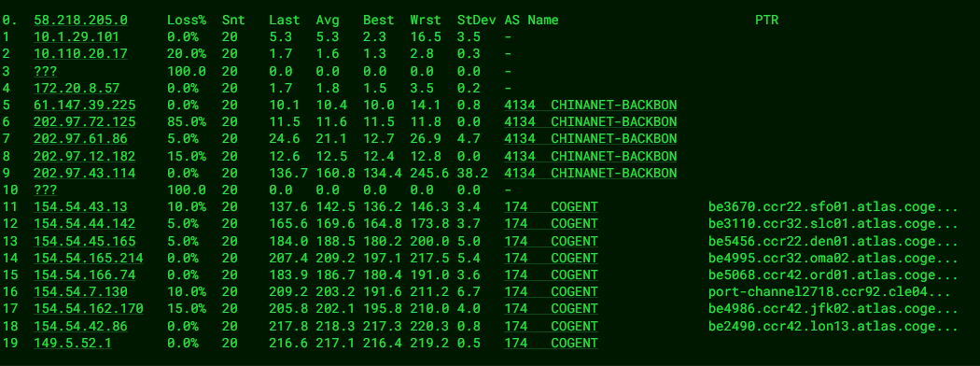This screenshot has width=980, height=366.
Task: Open AS 174 COGENT link on hop 19
Action: click(x=552, y=343)
